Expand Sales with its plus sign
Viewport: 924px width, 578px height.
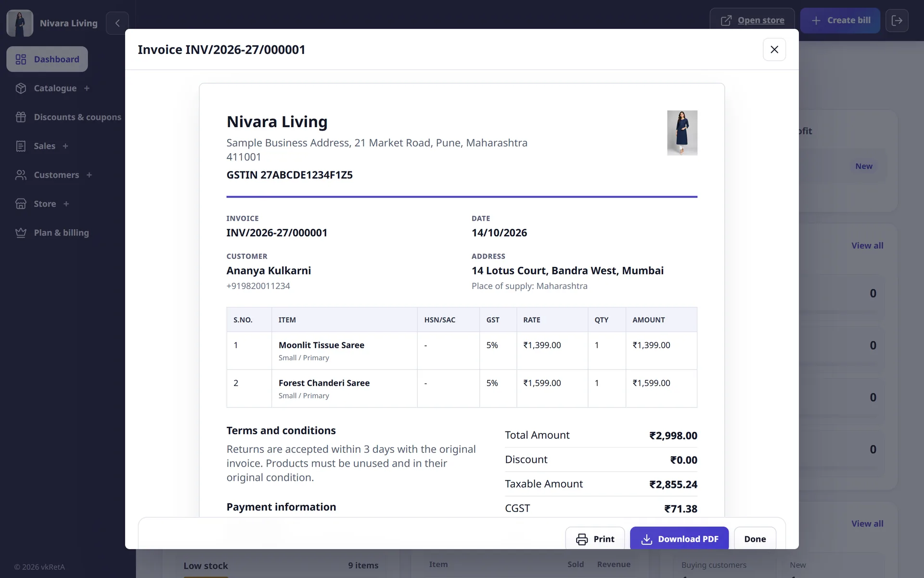tap(65, 146)
